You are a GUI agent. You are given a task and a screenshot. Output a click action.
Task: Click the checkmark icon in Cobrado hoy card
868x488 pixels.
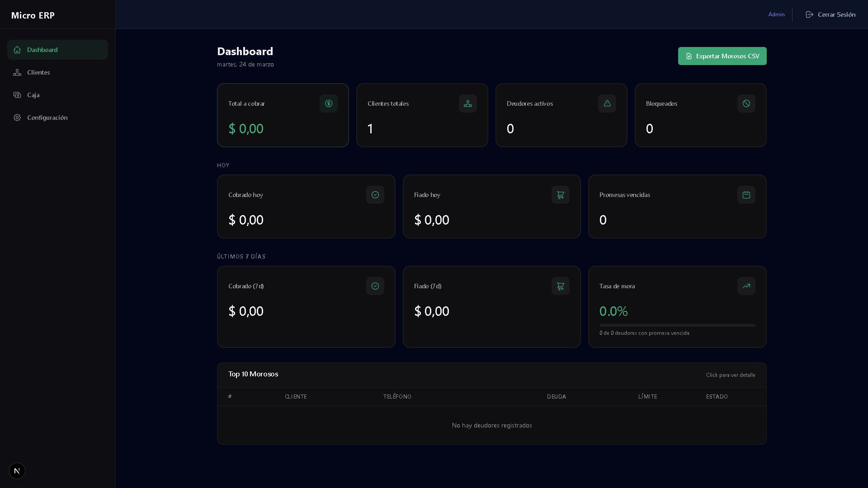(375, 195)
